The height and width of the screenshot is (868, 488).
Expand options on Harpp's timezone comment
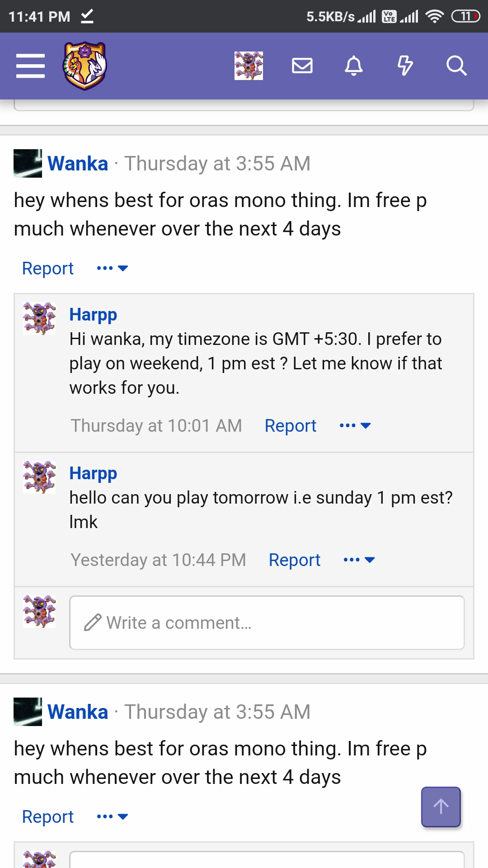356,425
